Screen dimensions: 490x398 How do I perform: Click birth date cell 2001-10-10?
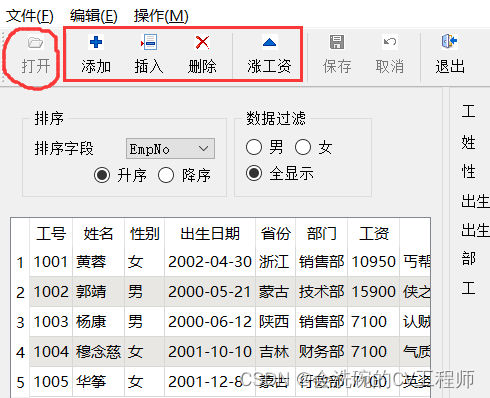point(210,352)
